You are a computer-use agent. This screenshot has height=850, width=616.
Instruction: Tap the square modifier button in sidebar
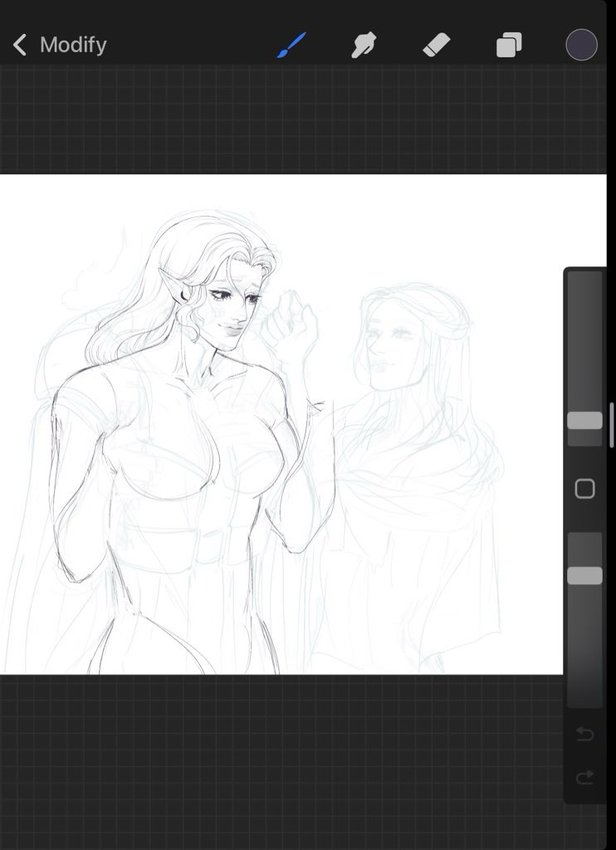pyautogui.click(x=584, y=489)
